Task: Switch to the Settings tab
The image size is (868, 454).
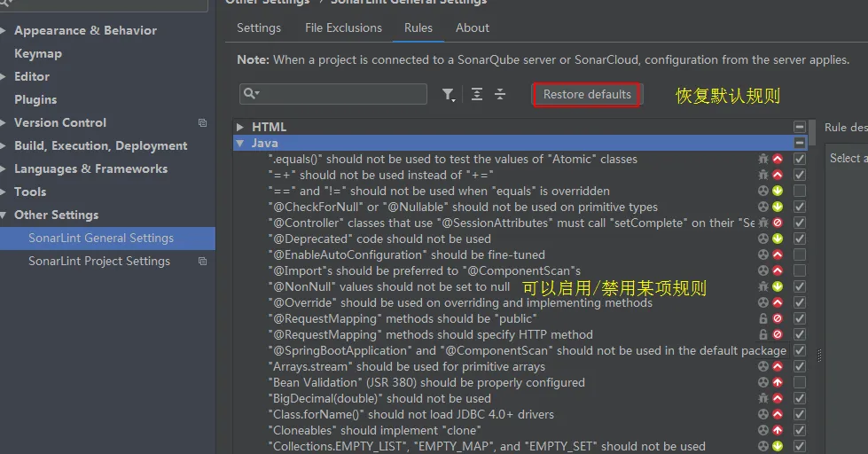Action: 259,27
